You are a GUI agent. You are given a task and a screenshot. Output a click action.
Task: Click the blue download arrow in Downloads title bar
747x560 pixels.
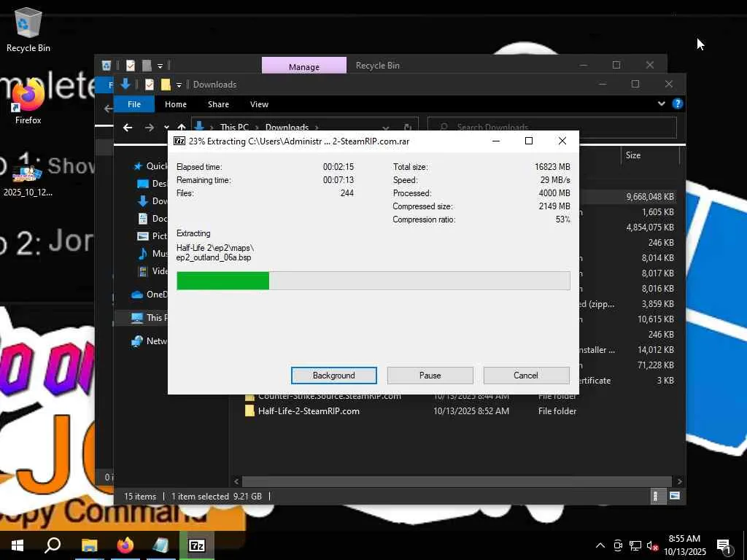pyautogui.click(x=125, y=85)
